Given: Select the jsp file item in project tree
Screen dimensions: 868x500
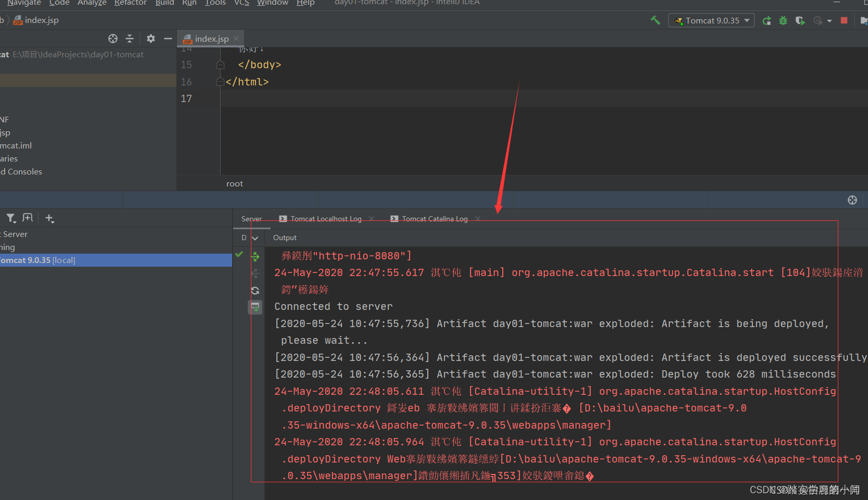Looking at the screenshot, I should 5,133.
